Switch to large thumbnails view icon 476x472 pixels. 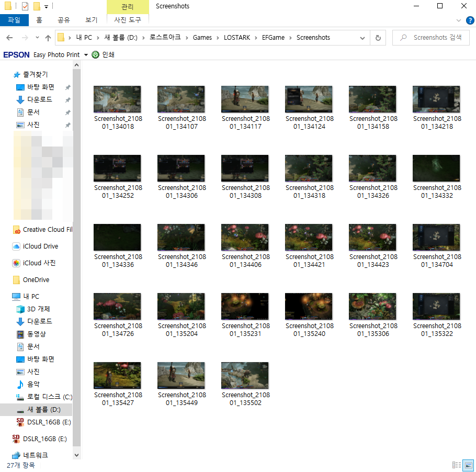468,465
